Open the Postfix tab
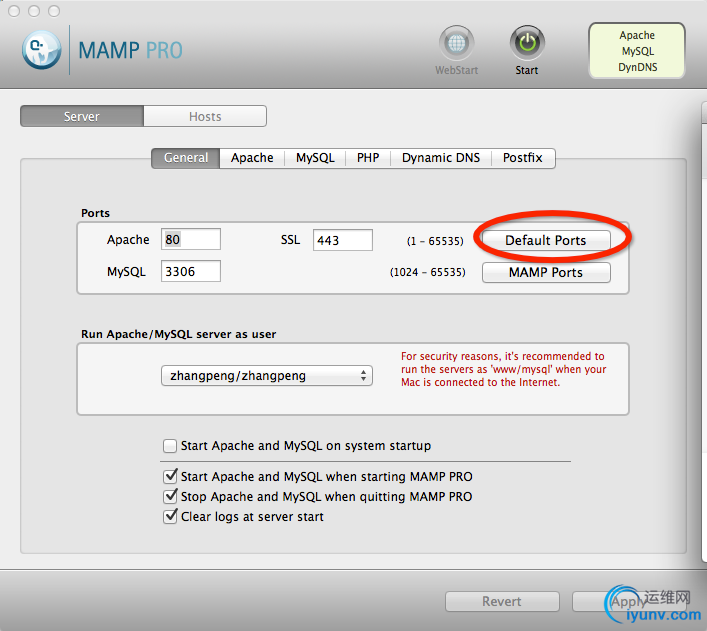707x631 pixels. (x=523, y=158)
